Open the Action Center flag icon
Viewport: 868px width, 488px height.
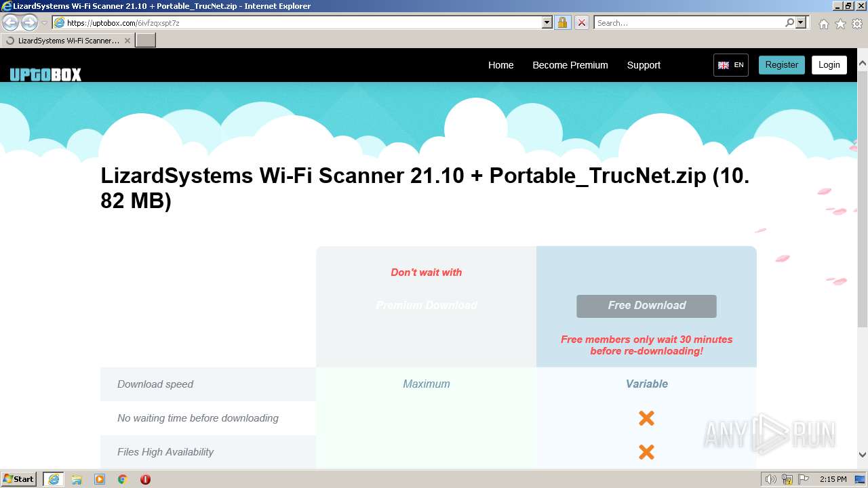pos(804,479)
